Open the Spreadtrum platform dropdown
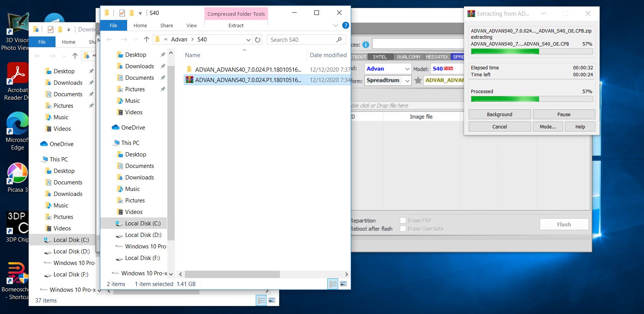This screenshot has height=314, width=644. (407, 81)
